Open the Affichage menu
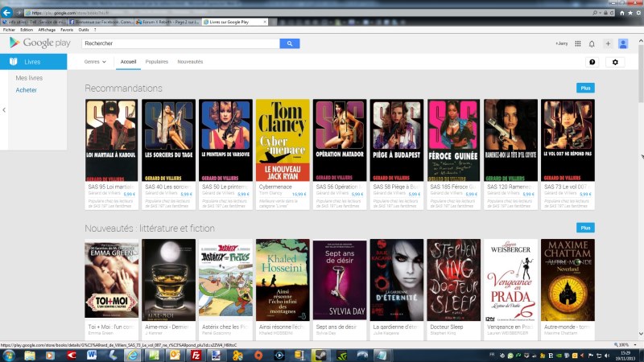 click(47, 30)
